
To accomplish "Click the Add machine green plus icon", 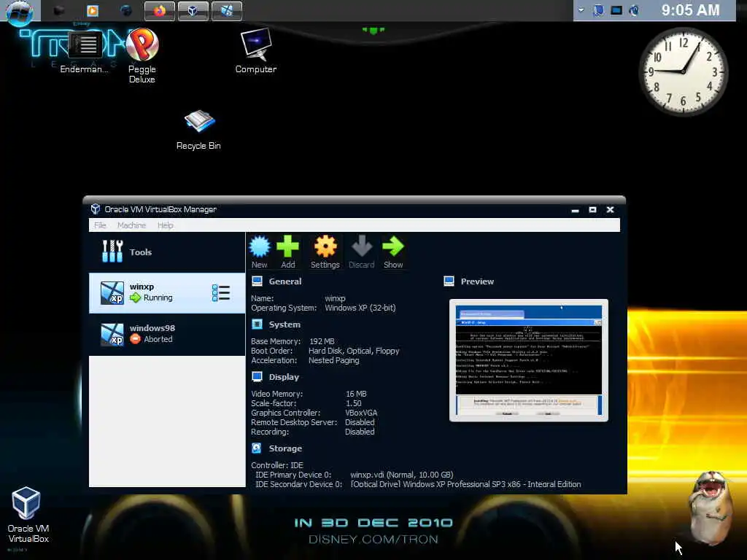I will (x=287, y=246).
